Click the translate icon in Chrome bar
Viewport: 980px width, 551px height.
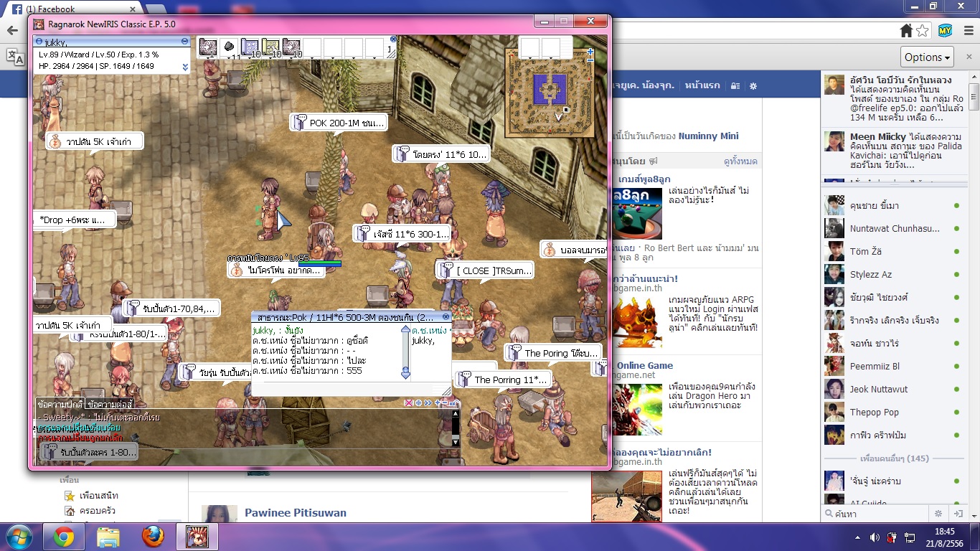point(14,57)
